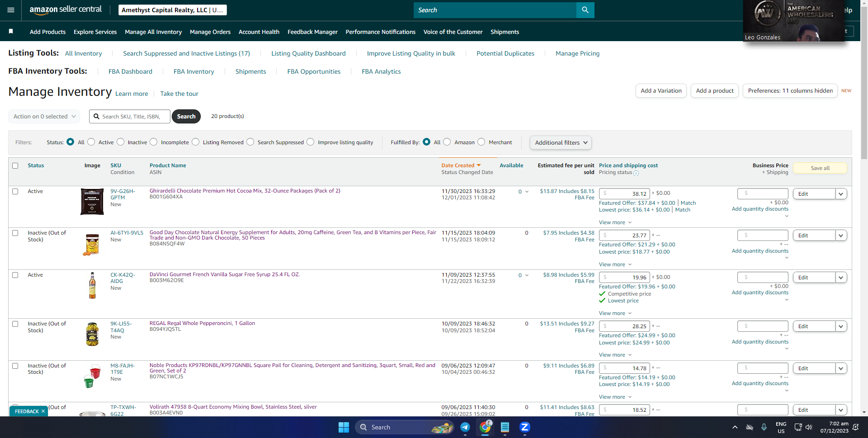Select the Active status radio button

pos(91,142)
